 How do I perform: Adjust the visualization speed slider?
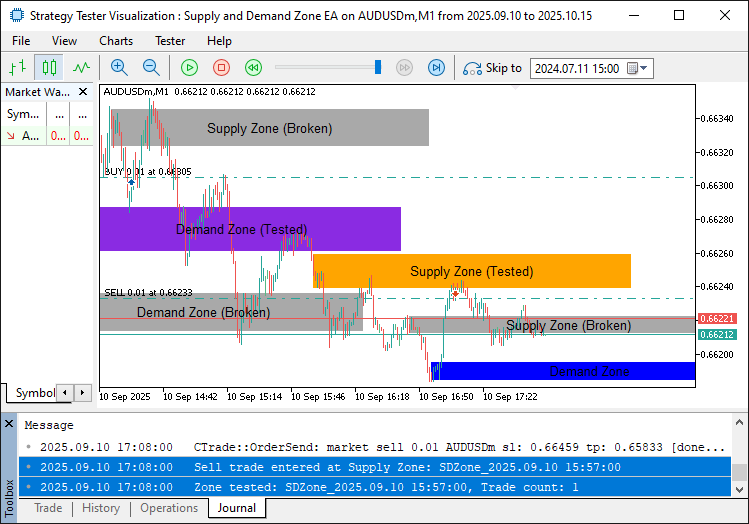coord(378,68)
